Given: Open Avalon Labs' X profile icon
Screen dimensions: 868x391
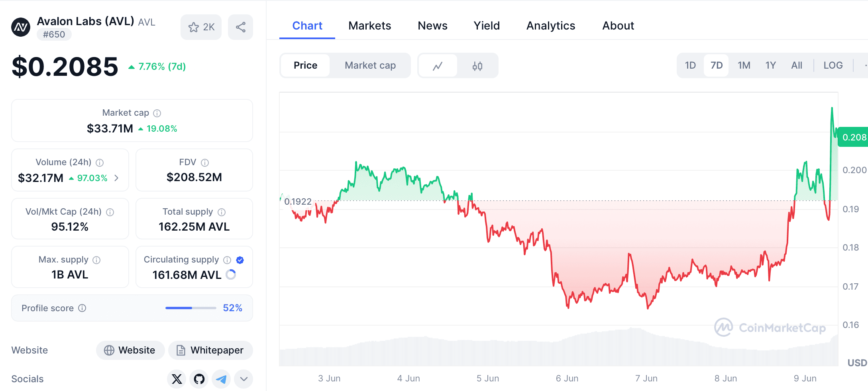Looking at the screenshot, I should [x=176, y=379].
